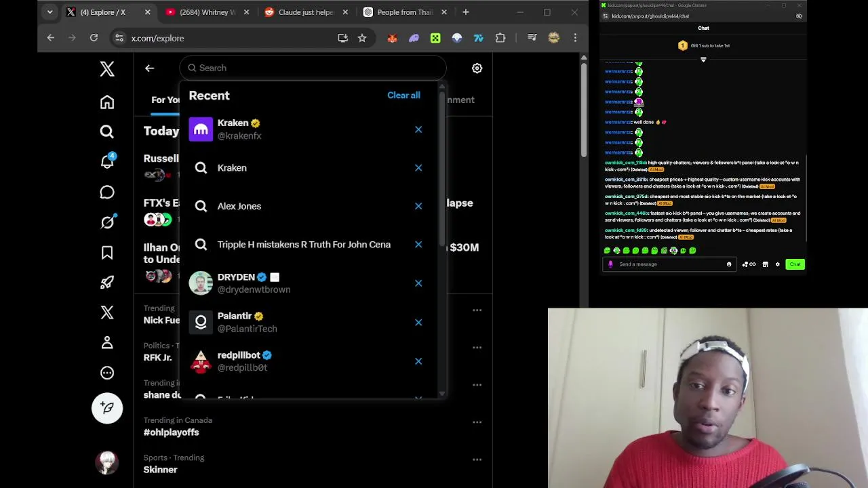This screenshot has height=488, width=868.
Task: Switch to the Whitney YouTube browser tab
Action: tap(208, 12)
